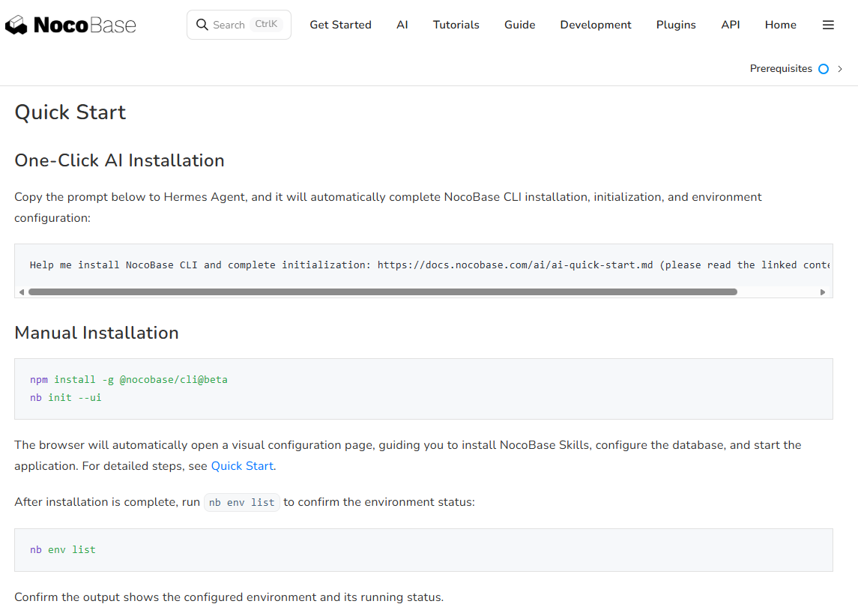The width and height of the screenshot is (858, 616).
Task: Click the "Manual Installation" heading
Action: [97, 333]
